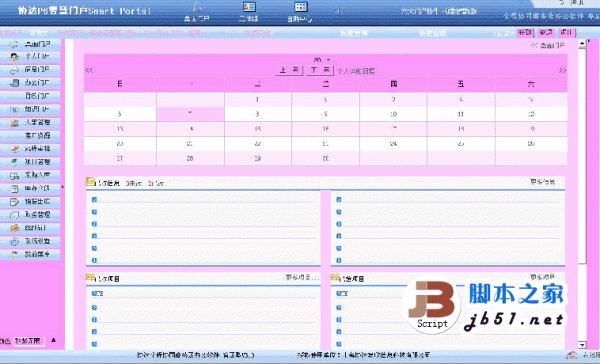Open the 知识门户 sidebar entry
The width and height of the screenshot is (600, 364).
pos(30,109)
